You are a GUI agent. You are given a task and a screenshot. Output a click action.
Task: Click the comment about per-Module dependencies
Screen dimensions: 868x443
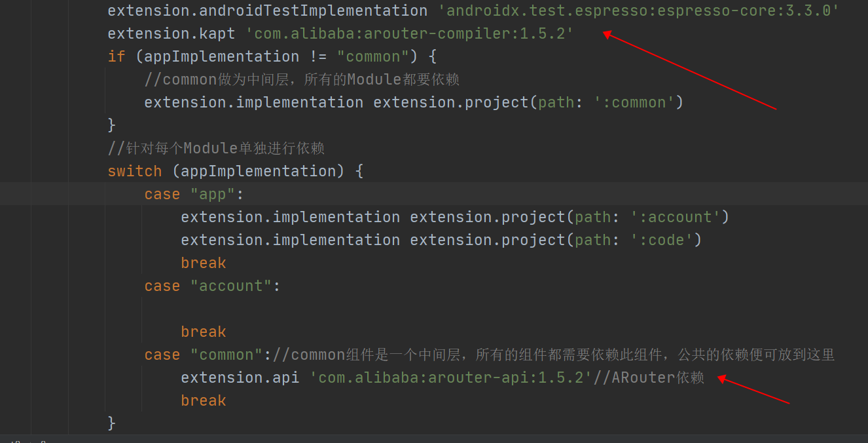[216, 148]
